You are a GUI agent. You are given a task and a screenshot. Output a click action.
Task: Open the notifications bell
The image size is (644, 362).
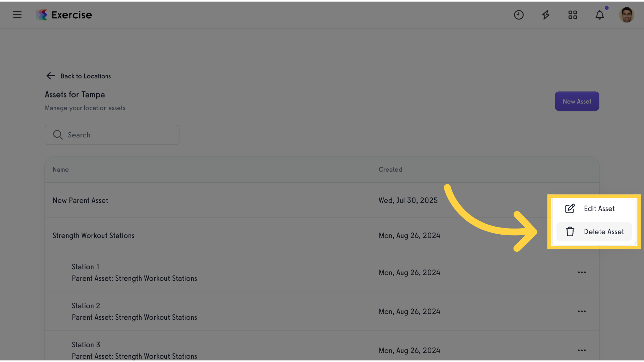[x=600, y=15]
